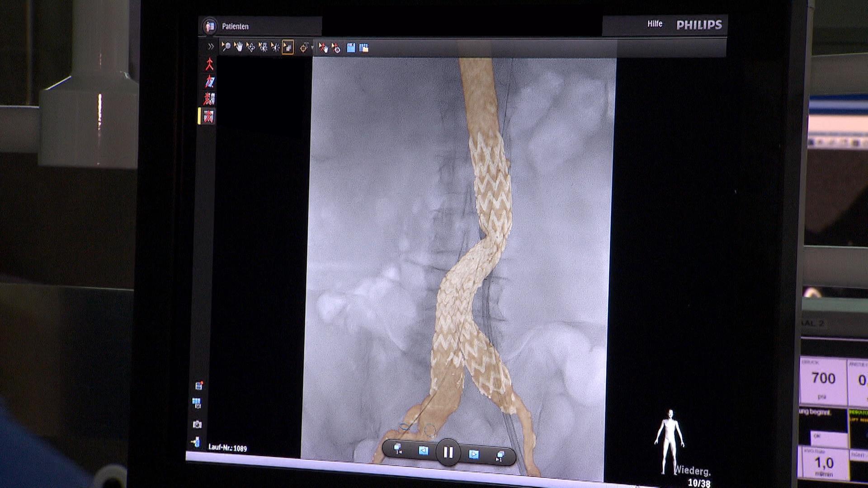Step to next image frame
The image size is (868, 488).
473,454
